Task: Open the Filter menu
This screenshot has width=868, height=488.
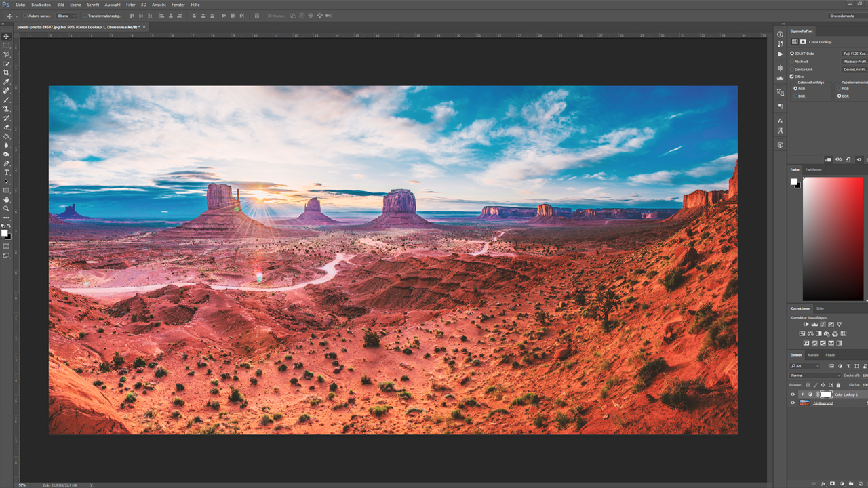Action: (x=130, y=5)
